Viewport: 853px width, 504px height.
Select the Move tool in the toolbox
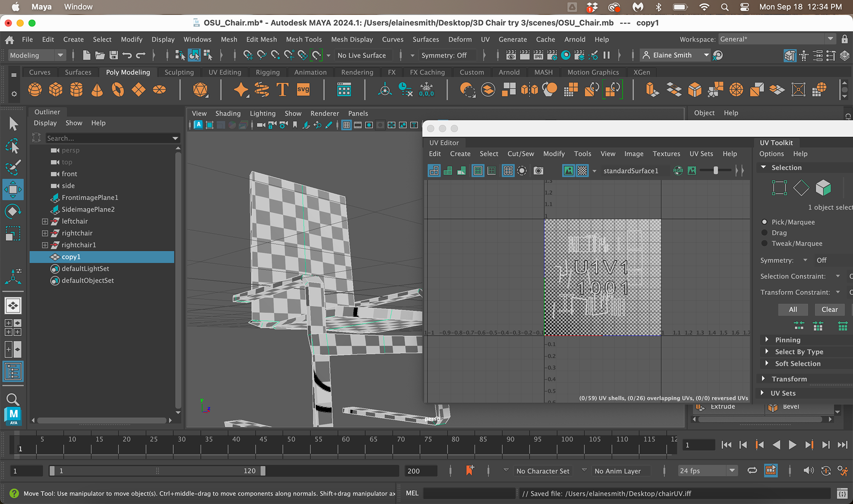coord(13,190)
